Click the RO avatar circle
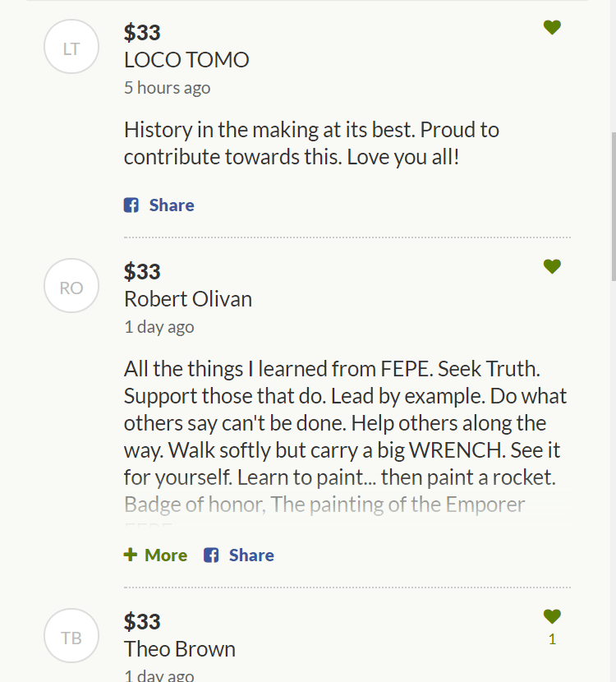616x682 pixels. [x=71, y=287]
